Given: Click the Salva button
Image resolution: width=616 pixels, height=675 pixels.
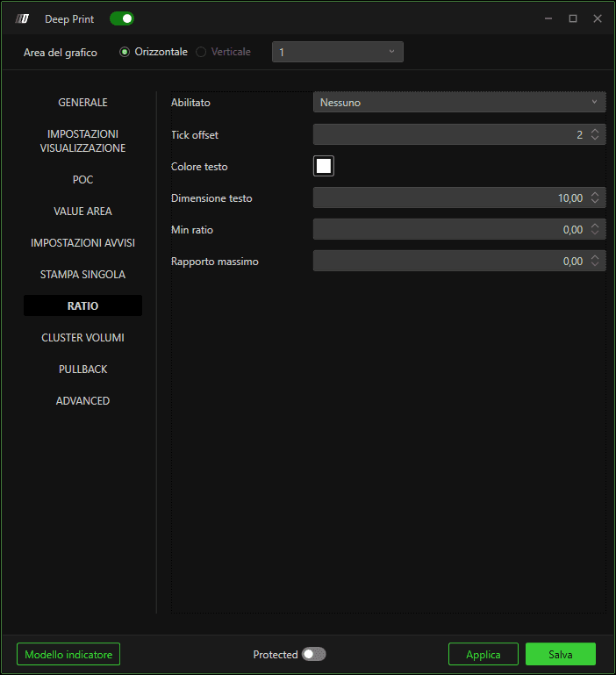Looking at the screenshot, I should click(x=561, y=654).
